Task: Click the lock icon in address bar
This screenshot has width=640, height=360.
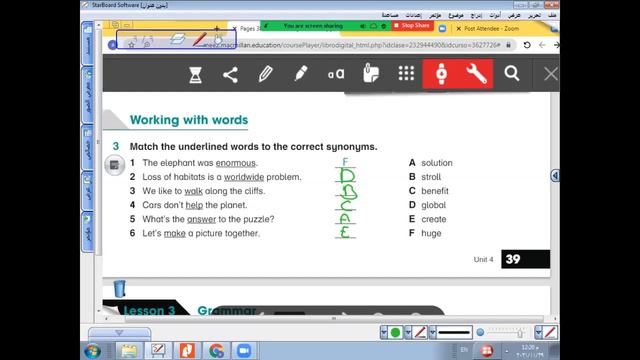Action: click(x=509, y=45)
